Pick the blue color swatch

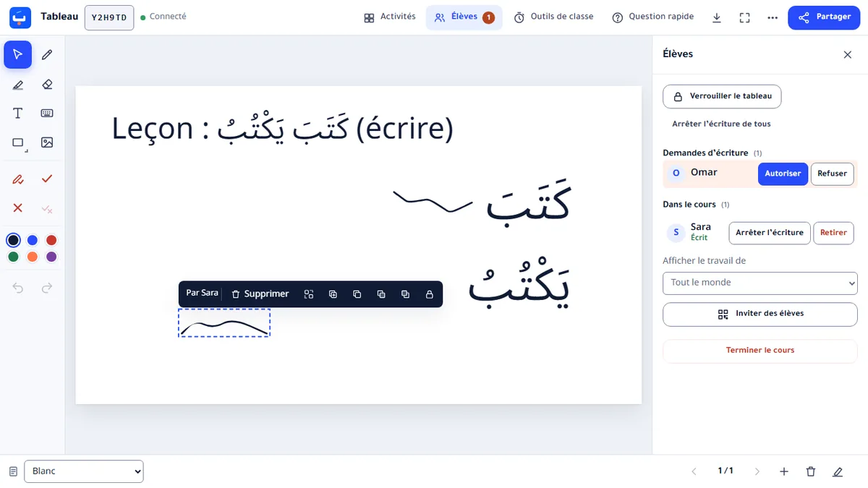coord(33,240)
